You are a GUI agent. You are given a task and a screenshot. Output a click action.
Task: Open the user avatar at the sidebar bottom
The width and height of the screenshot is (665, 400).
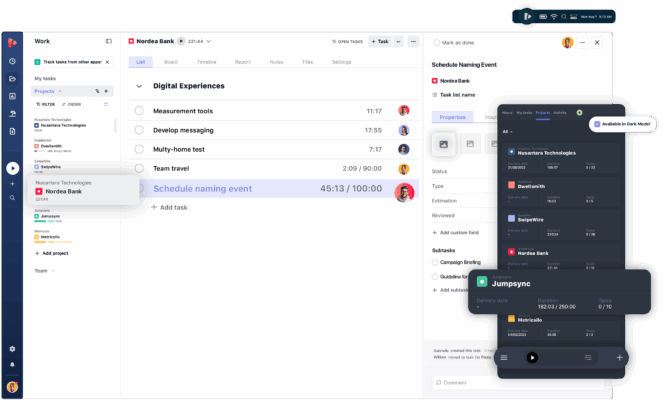point(12,387)
